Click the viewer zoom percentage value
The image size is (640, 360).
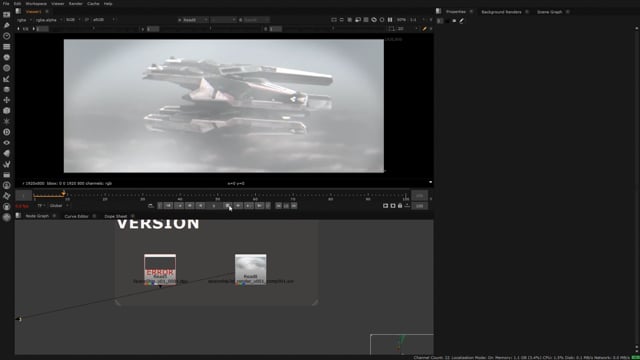click(402, 20)
